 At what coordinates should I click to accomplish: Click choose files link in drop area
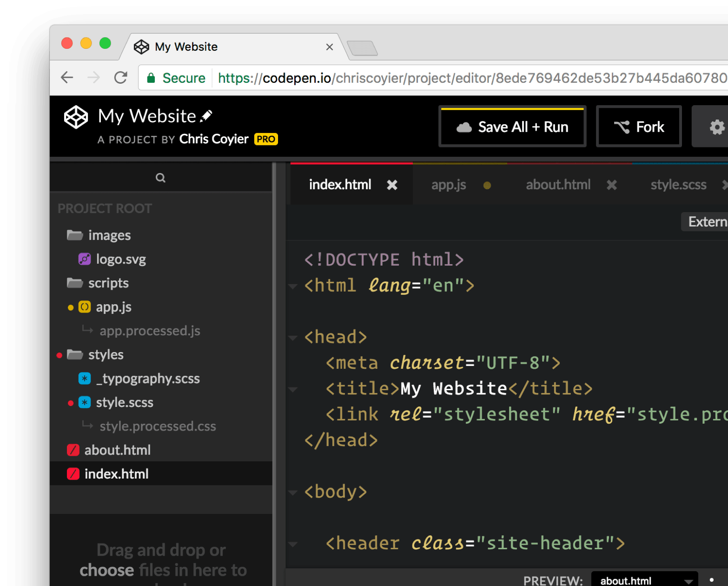tap(106, 570)
